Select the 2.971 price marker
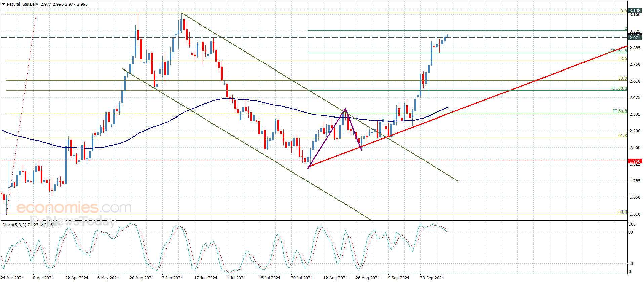This screenshot has width=644, height=282. point(635,38)
